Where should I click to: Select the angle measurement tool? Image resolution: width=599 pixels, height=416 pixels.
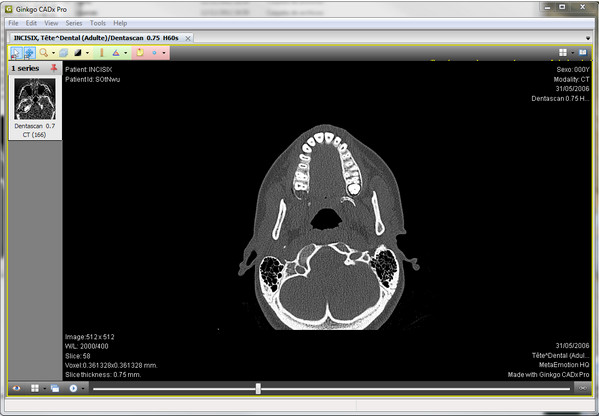tap(116, 53)
